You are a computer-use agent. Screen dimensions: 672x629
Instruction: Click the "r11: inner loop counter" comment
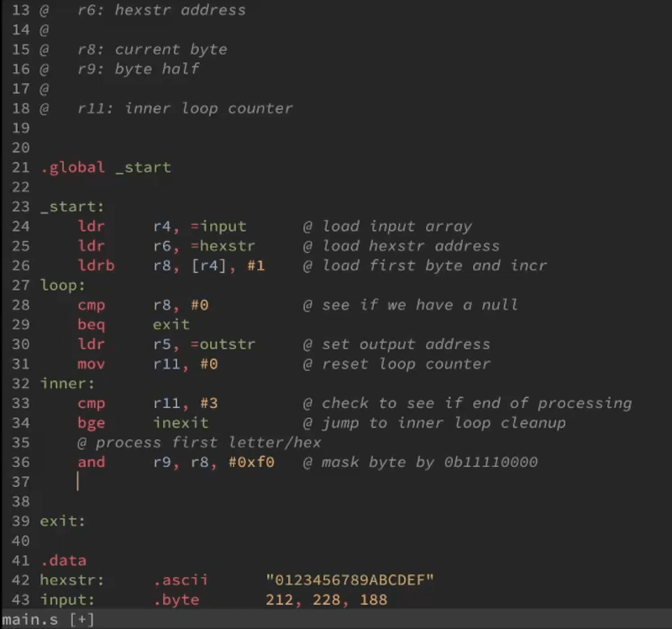click(x=185, y=108)
